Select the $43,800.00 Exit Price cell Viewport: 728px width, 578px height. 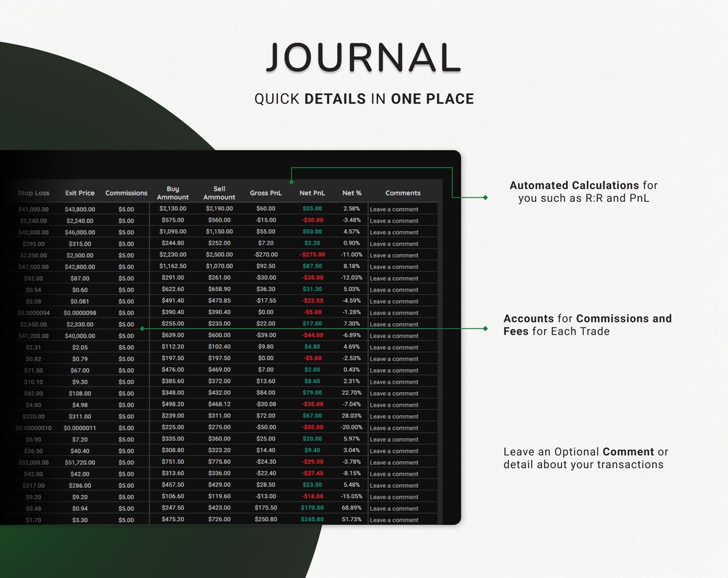[x=79, y=209]
